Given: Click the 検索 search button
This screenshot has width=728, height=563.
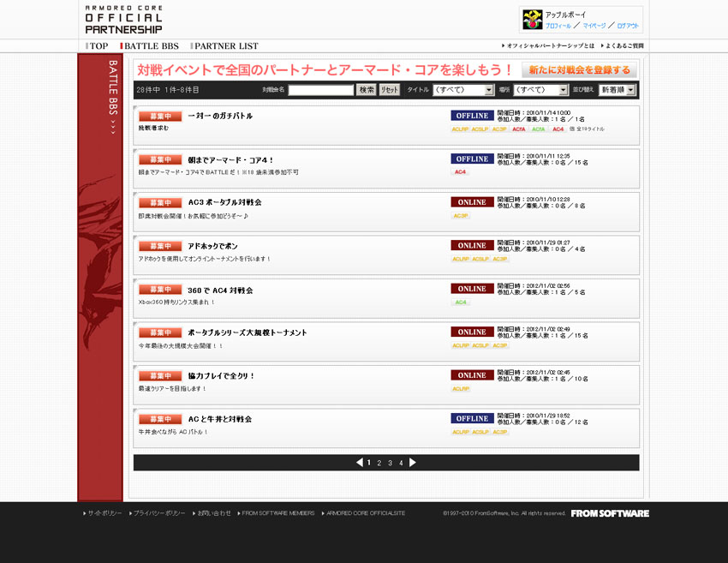Looking at the screenshot, I should coord(367,90).
